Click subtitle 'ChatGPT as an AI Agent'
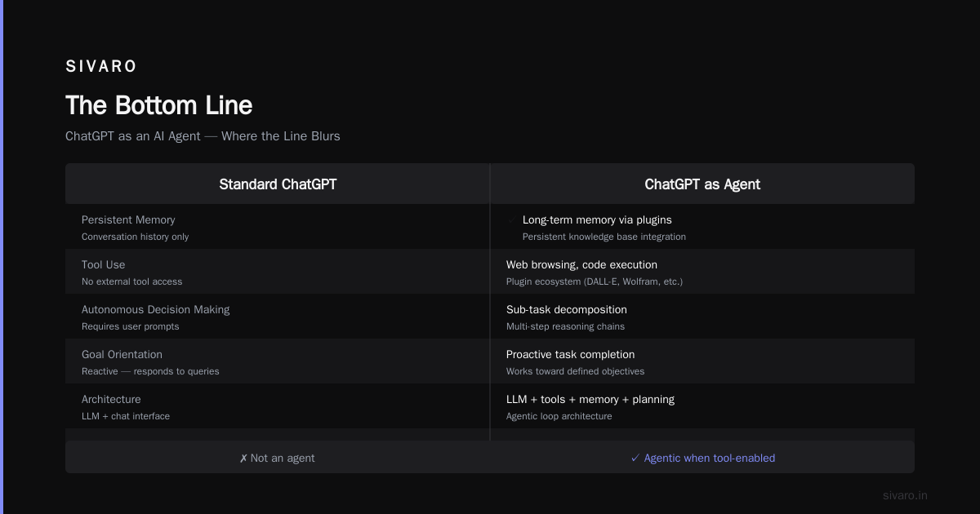The height and width of the screenshot is (514, 980). coord(133,136)
